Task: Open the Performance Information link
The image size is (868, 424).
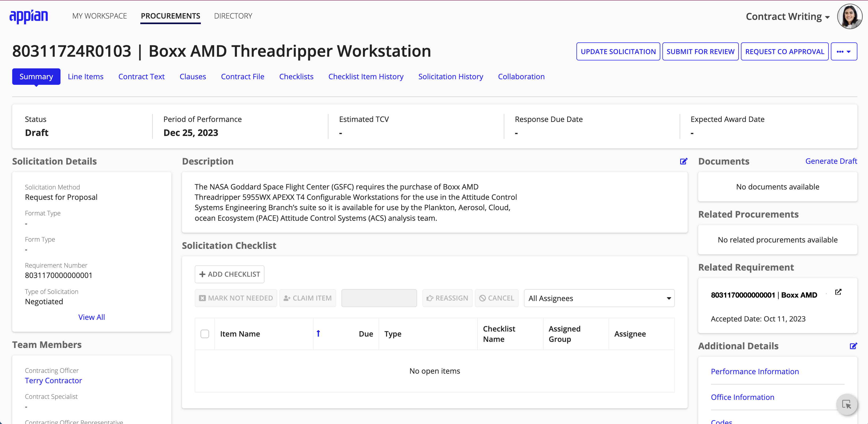Action: pyautogui.click(x=755, y=372)
